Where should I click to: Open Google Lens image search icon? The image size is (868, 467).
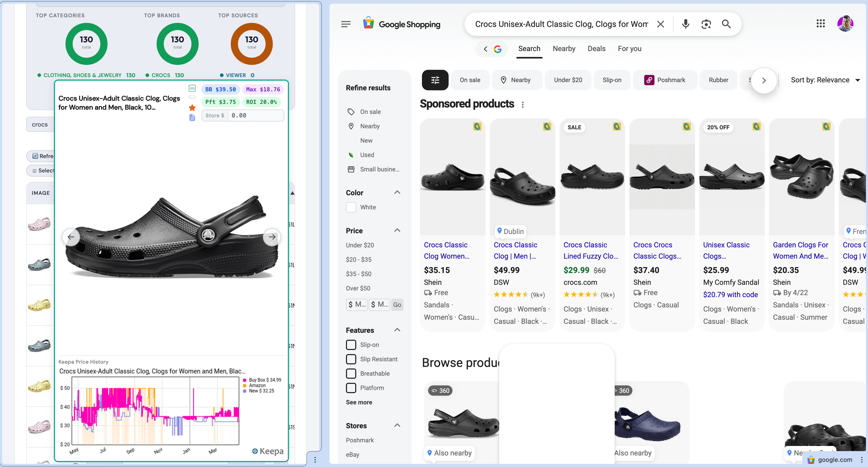706,24
